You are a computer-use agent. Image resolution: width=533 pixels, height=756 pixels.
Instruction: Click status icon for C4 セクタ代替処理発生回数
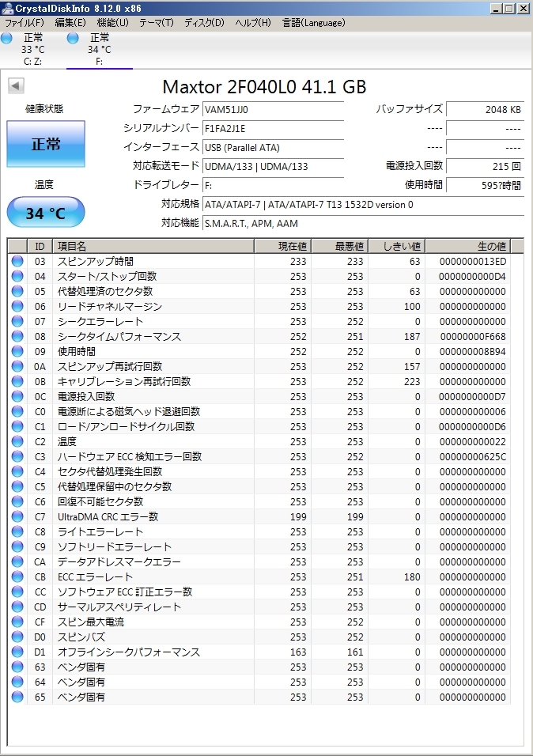coord(17,471)
